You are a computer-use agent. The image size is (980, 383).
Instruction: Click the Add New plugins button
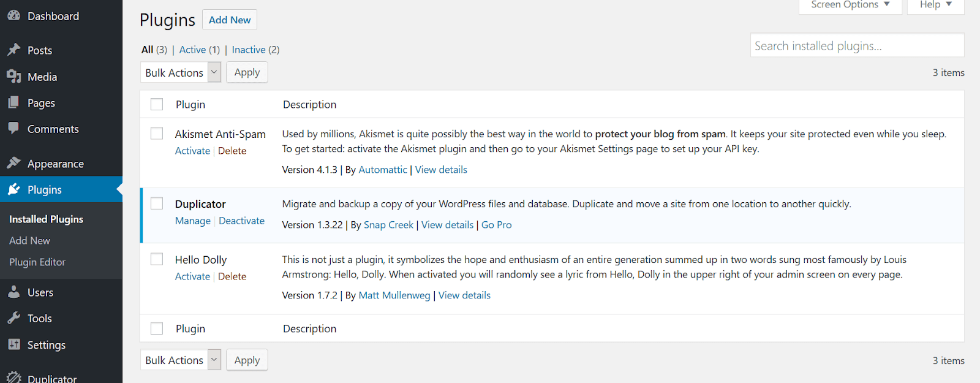(229, 19)
